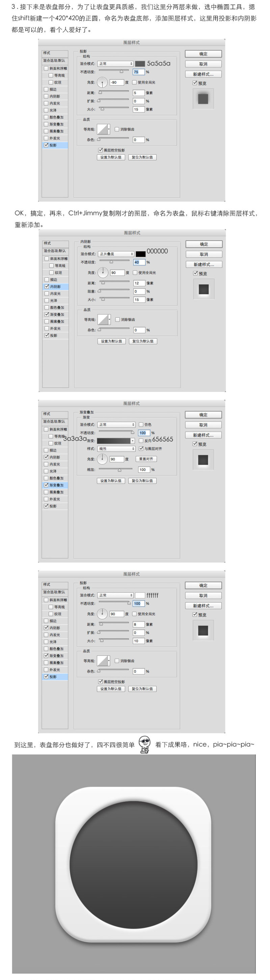This screenshot has width=270, height=980.
Task: Expand the gradient picker arrow beside 渐变 bar
Action: pyautogui.click(x=133, y=440)
